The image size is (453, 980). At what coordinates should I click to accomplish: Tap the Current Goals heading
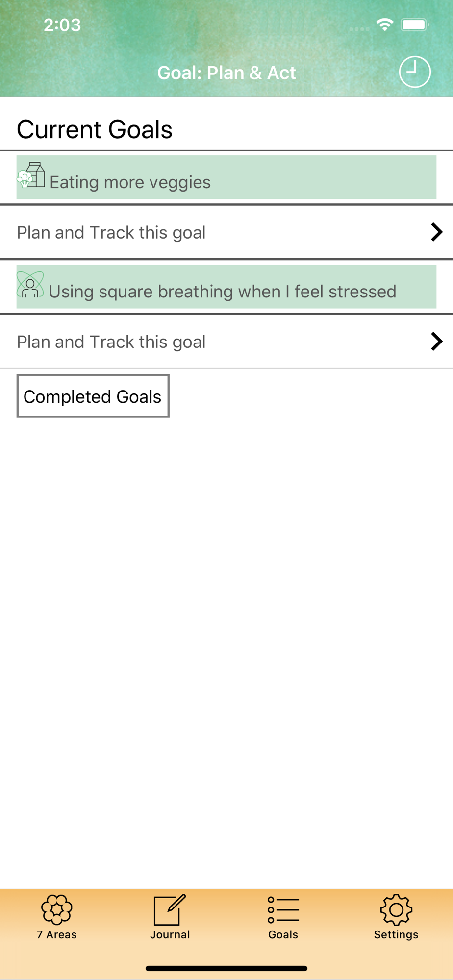click(95, 129)
